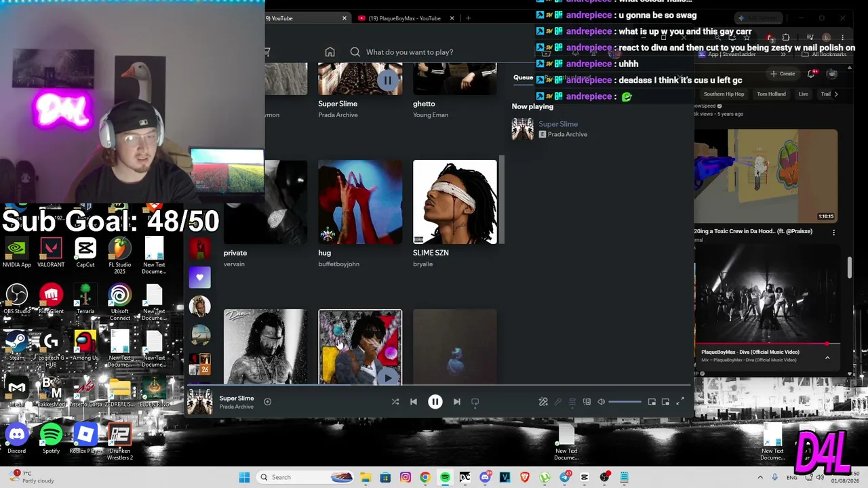Click the YouTube Create button
The height and width of the screenshot is (488, 868).
783,74
